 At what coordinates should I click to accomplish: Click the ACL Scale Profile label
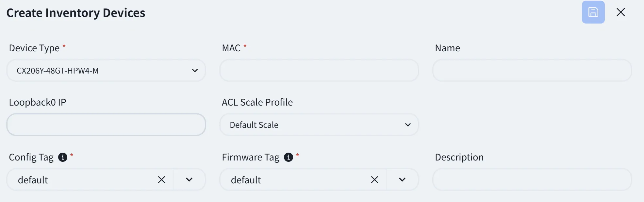(257, 102)
